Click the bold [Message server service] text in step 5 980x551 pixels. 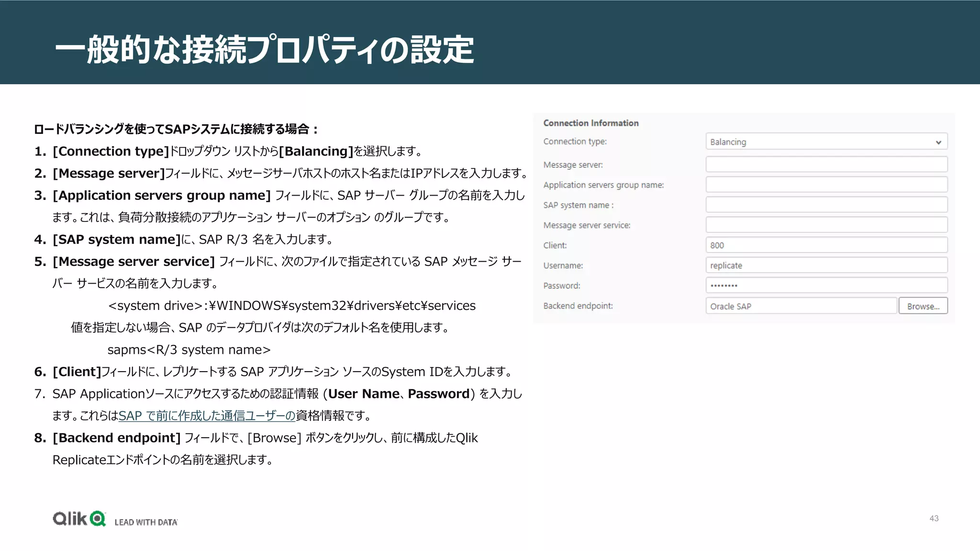point(134,261)
